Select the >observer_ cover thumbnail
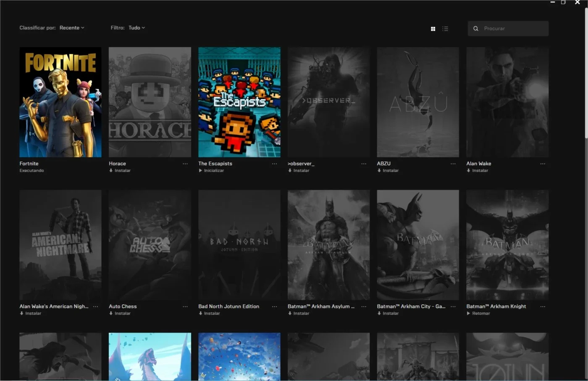This screenshot has height=381, width=588. point(329,102)
